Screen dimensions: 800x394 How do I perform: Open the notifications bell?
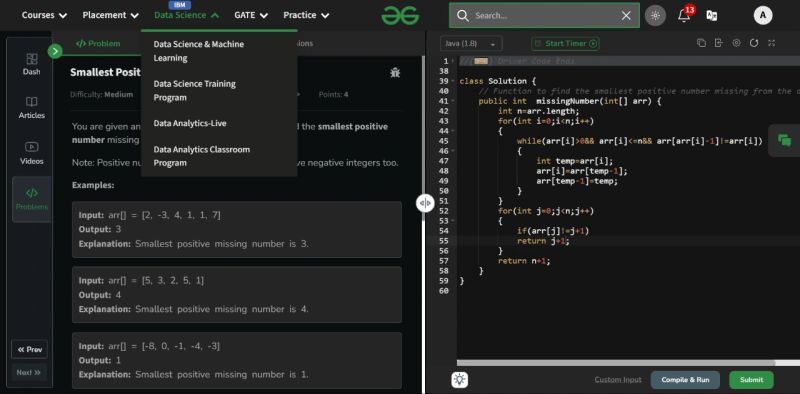[684, 15]
